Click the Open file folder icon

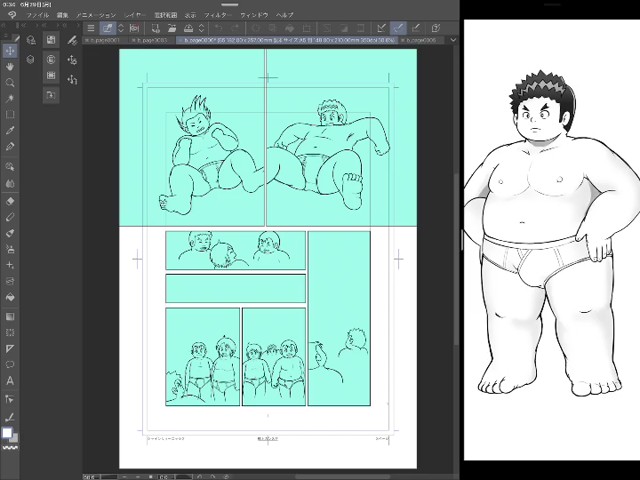tap(172, 28)
